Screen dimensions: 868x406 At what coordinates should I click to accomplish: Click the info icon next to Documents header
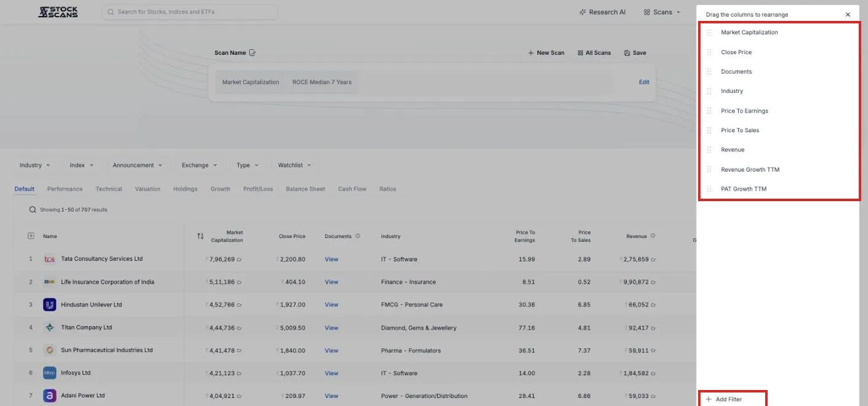coord(358,236)
